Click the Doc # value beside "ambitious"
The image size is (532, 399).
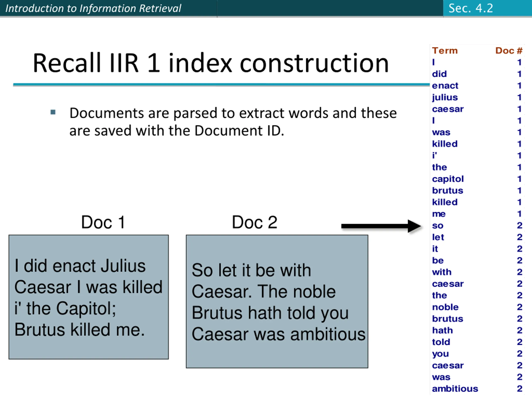[520, 389]
